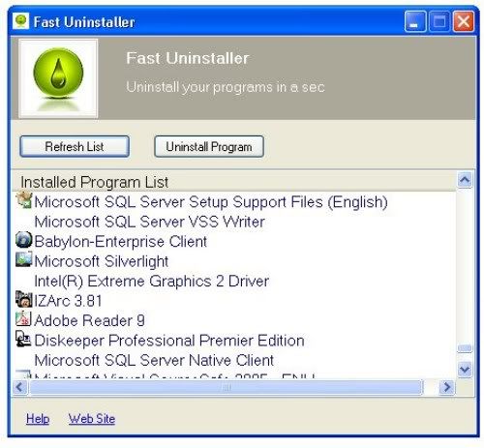Select Microsoft Silverlight entry
The width and height of the screenshot is (484, 448).
pos(102,261)
